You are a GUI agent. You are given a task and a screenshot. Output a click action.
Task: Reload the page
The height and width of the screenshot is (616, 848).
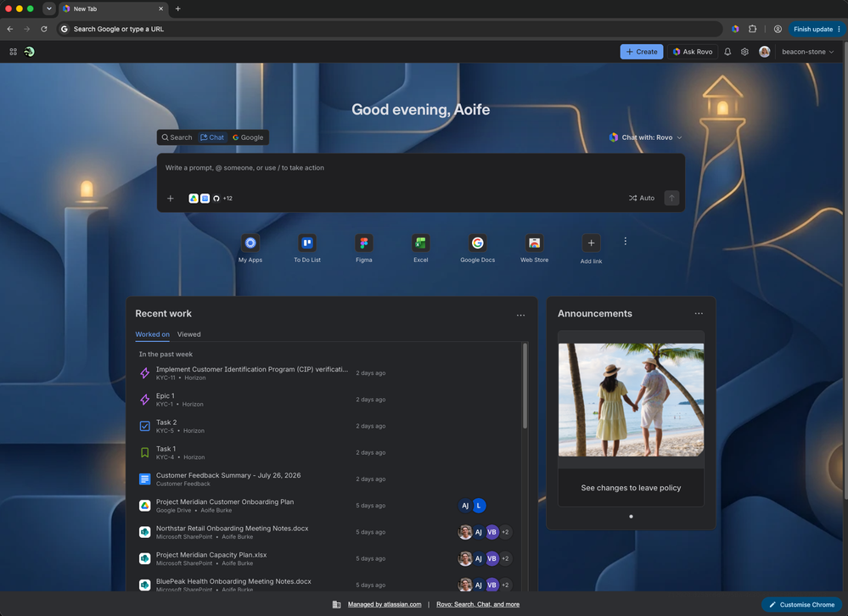pos(44,29)
